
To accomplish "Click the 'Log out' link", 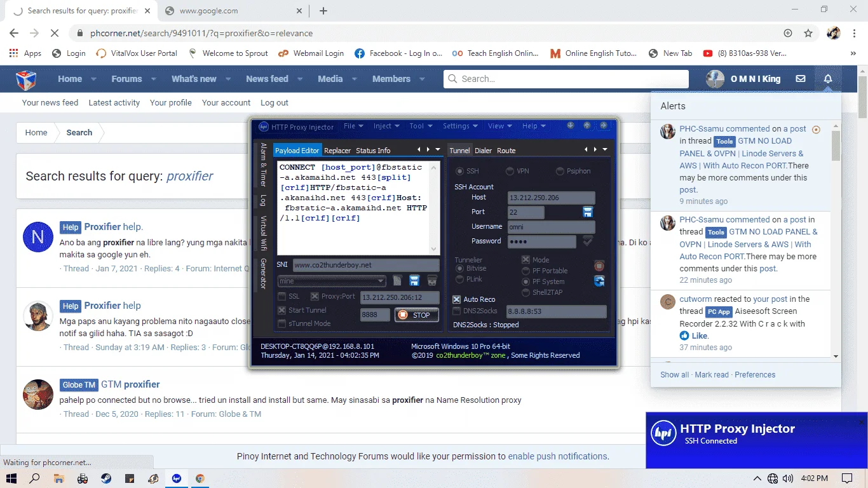I will [x=275, y=102].
